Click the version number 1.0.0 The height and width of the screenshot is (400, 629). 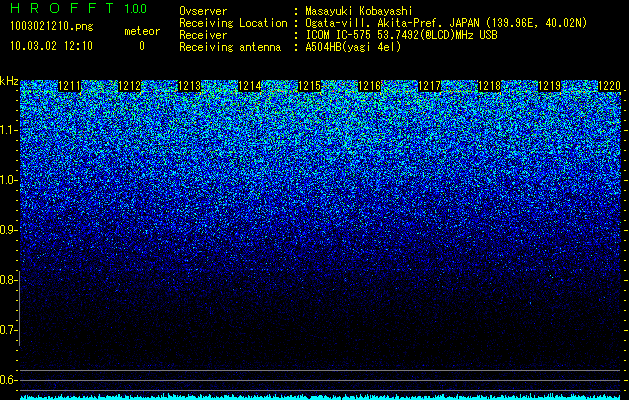(x=135, y=8)
